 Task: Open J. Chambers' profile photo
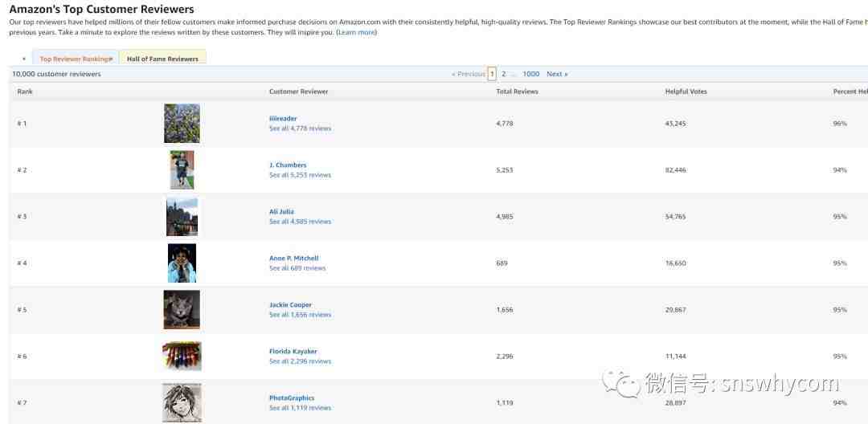182,169
